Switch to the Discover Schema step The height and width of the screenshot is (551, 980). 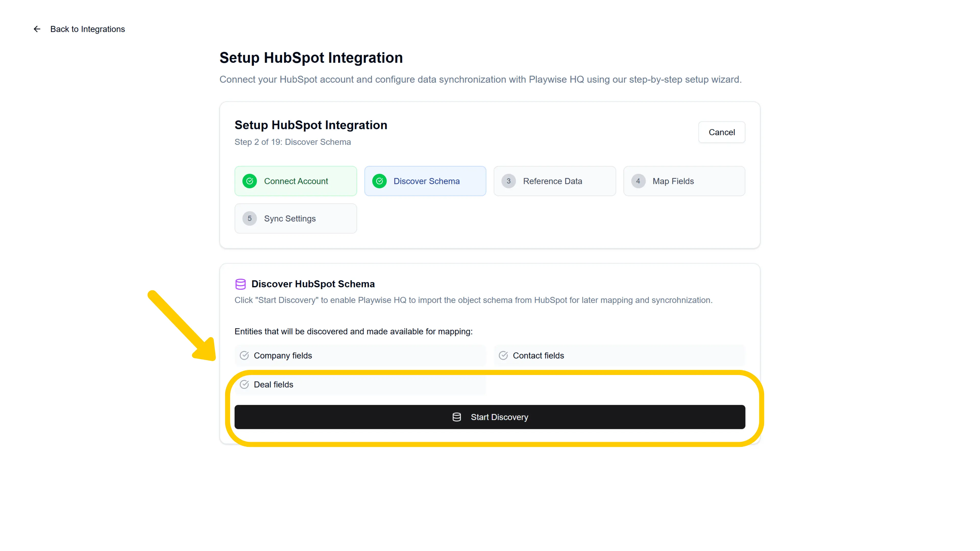click(425, 181)
